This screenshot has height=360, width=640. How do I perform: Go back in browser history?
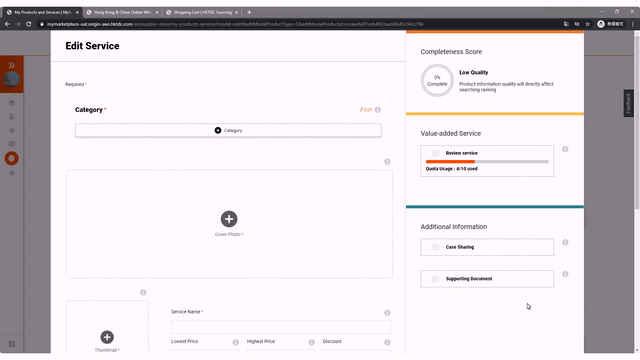click(x=7, y=24)
